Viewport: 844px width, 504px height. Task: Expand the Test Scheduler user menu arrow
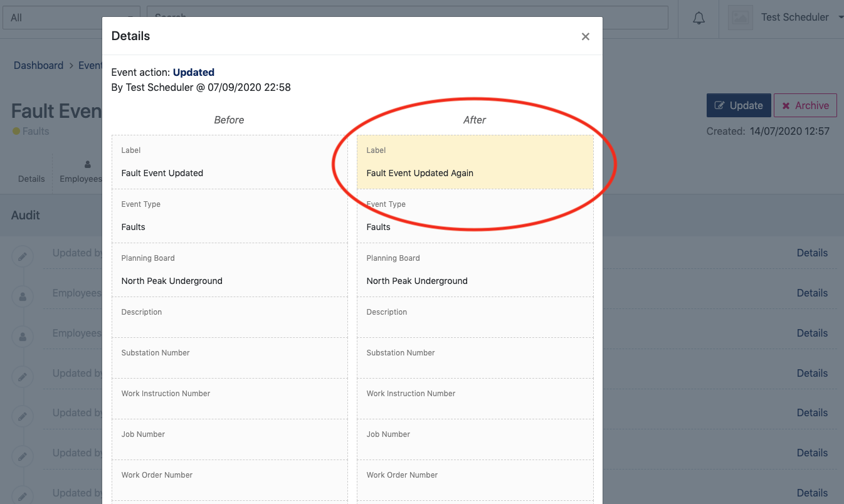pos(841,18)
